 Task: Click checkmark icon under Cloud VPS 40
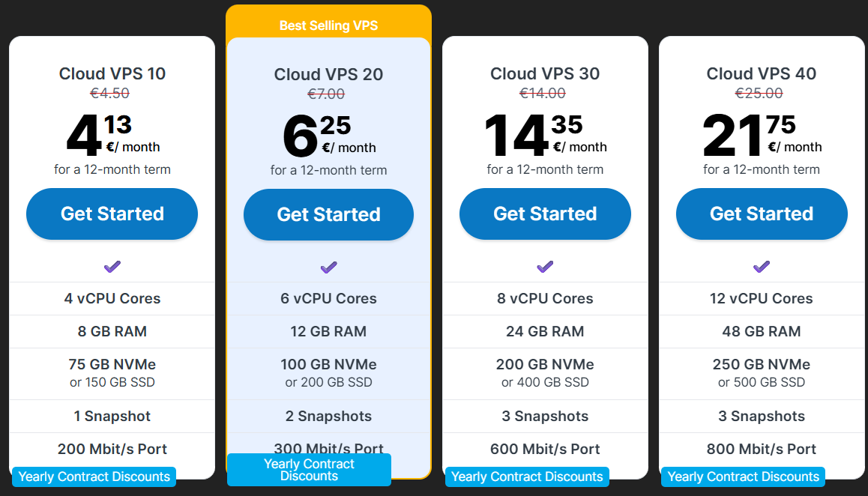[x=762, y=266]
